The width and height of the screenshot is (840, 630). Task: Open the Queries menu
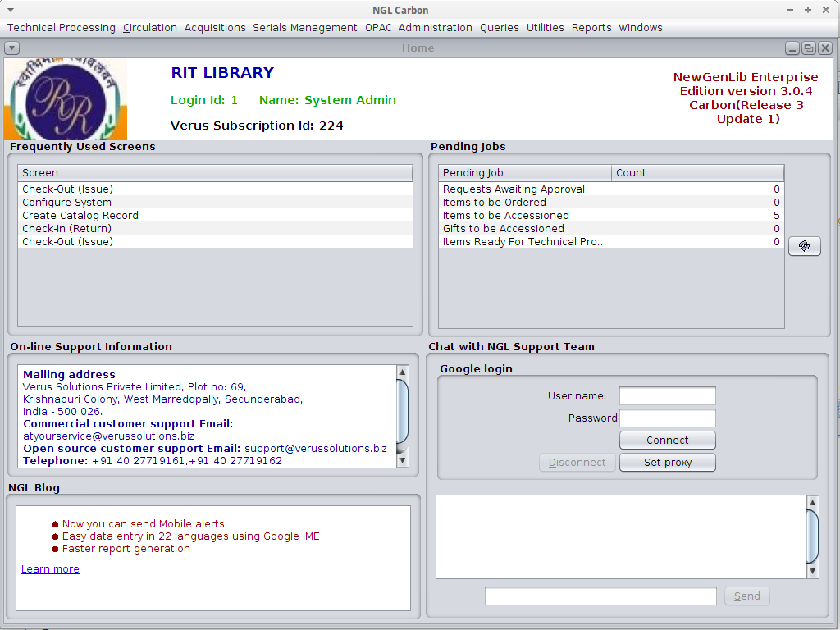[x=500, y=27]
